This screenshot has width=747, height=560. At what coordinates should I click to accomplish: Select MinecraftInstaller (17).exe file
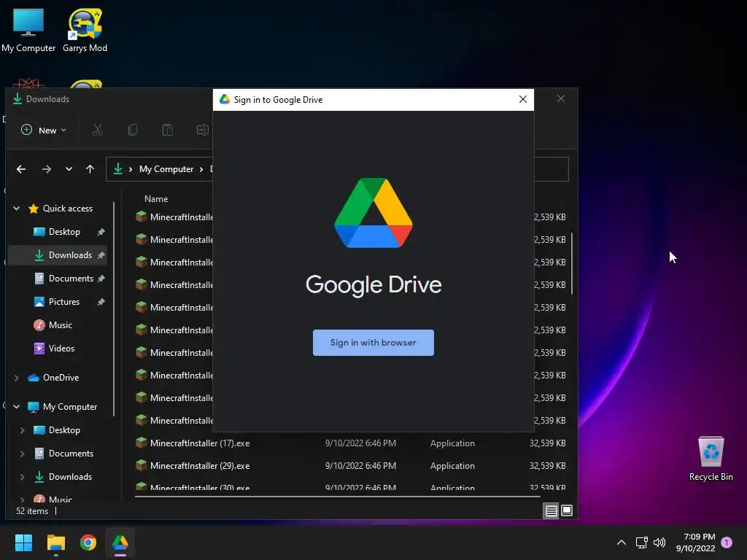200,443
